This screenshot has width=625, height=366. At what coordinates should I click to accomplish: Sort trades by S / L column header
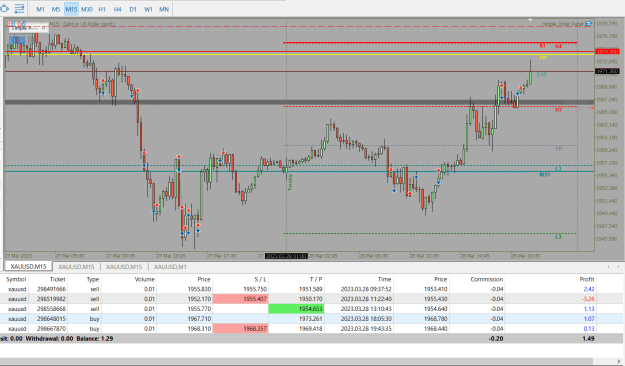260,279
